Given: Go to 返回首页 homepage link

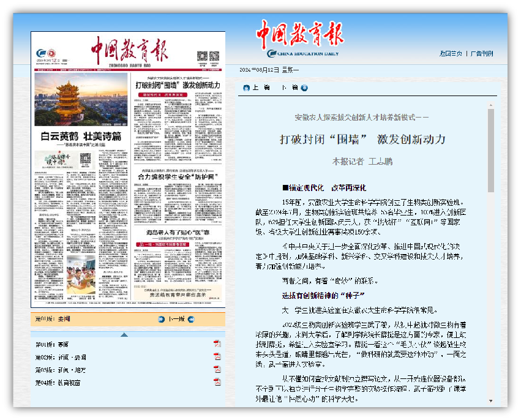Looking at the screenshot, I should pos(451,54).
